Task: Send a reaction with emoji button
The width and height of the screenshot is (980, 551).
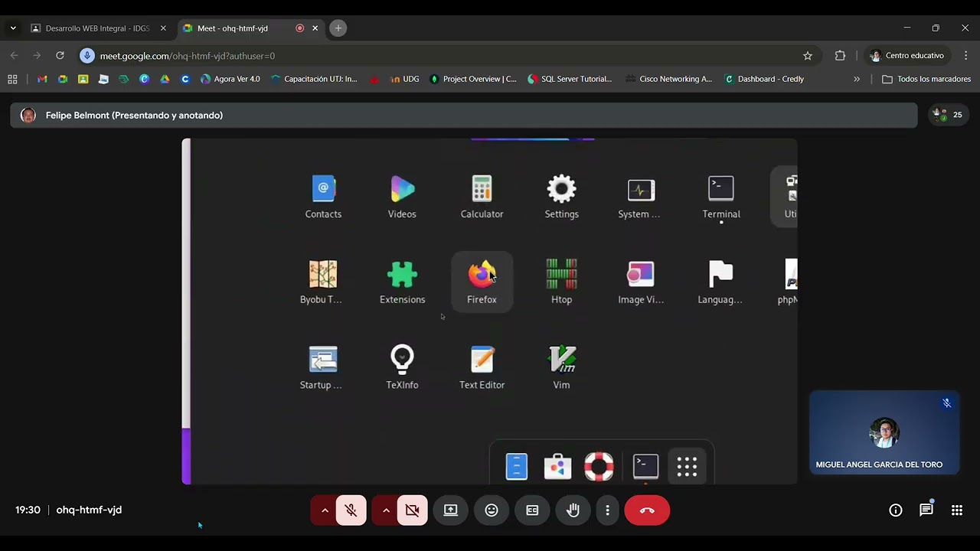Action: coord(492,510)
